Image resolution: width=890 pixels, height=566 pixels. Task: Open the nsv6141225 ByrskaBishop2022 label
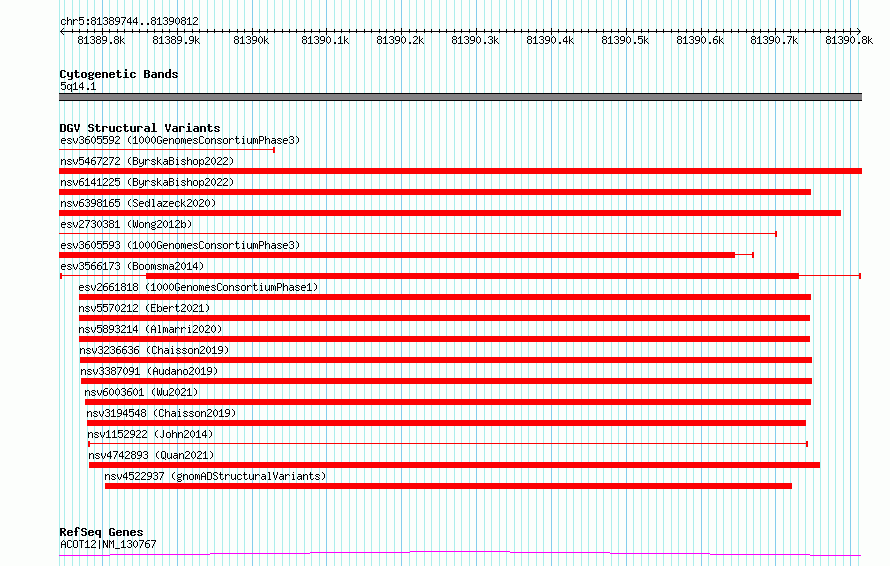(147, 182)
